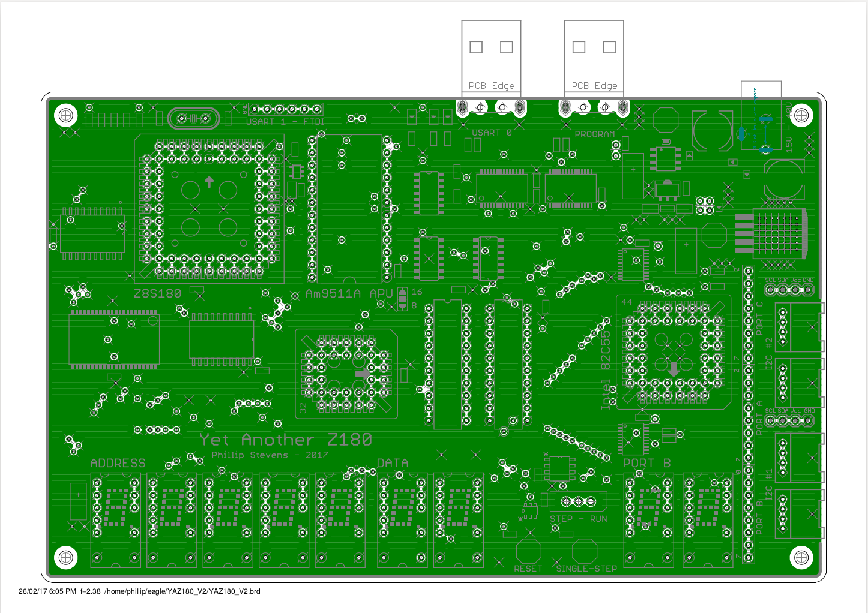Select the crystal oscillator footprint

pyautogui.click(x=193, y=119)
